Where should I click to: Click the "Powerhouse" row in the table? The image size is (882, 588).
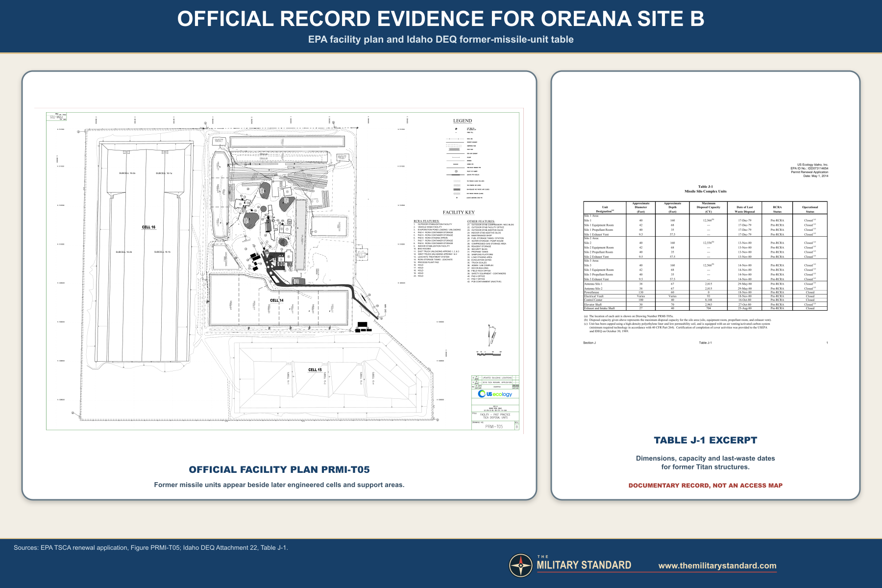[705, 292]
